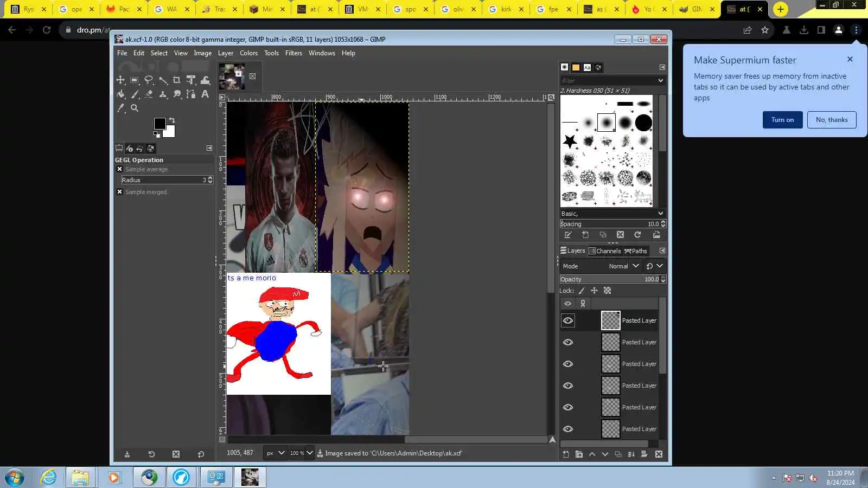The height and width of the screenshot is (488, 868).
Task: Select the Paths tool
Action: [x=191, y=94]
